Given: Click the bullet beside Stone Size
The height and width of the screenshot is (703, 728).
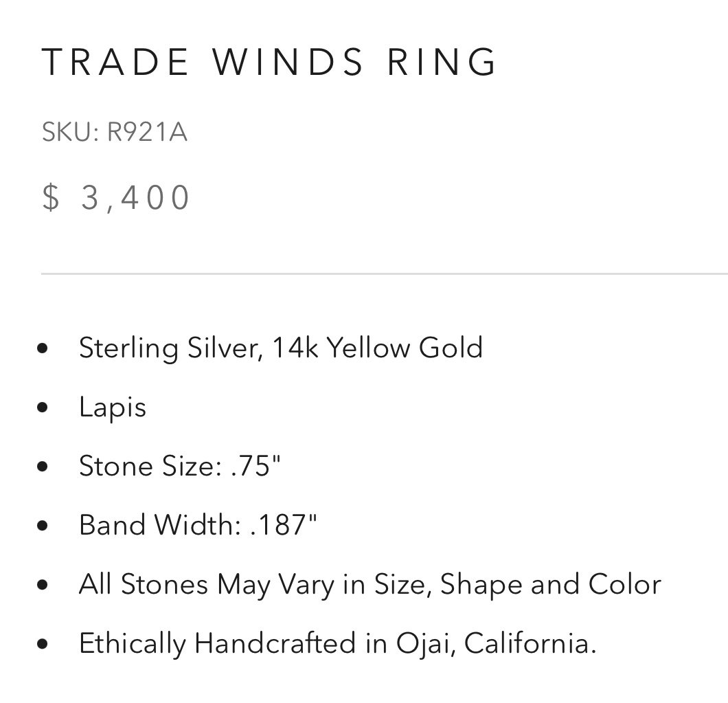Looking at the screenshot, I should tap(43, 467).
